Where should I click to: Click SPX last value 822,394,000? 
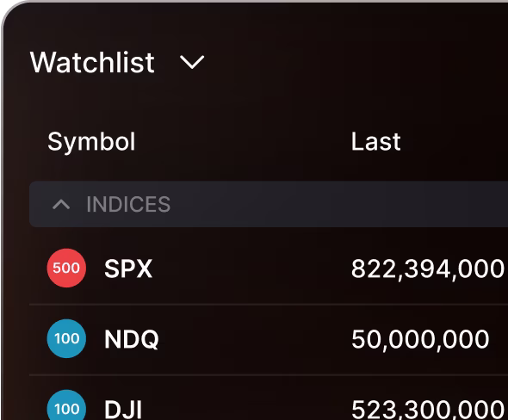428,269
